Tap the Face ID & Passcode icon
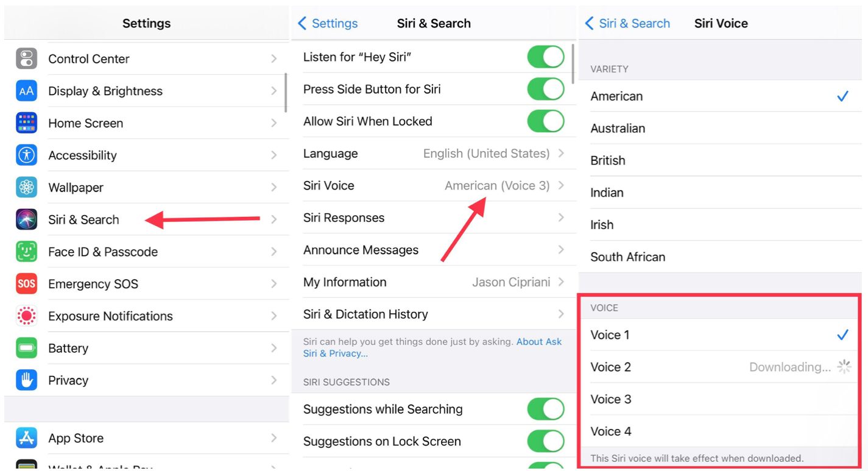Image resolution: width=868 pixels, height=471 pixels. 26,252
